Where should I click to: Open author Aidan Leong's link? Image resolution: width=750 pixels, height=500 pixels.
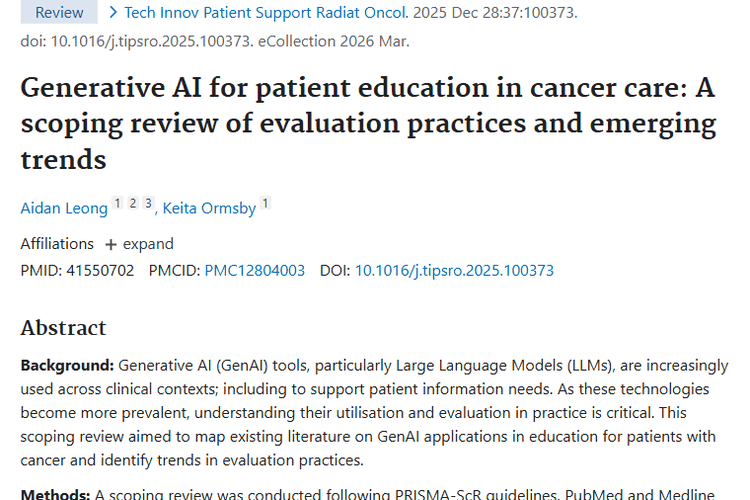tap(64, 208)
